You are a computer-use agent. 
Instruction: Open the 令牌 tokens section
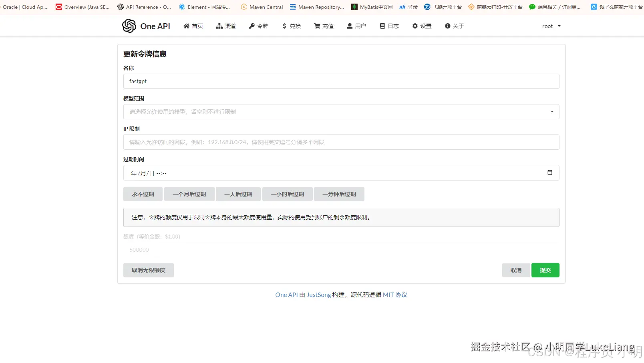(x=258, y=26)
